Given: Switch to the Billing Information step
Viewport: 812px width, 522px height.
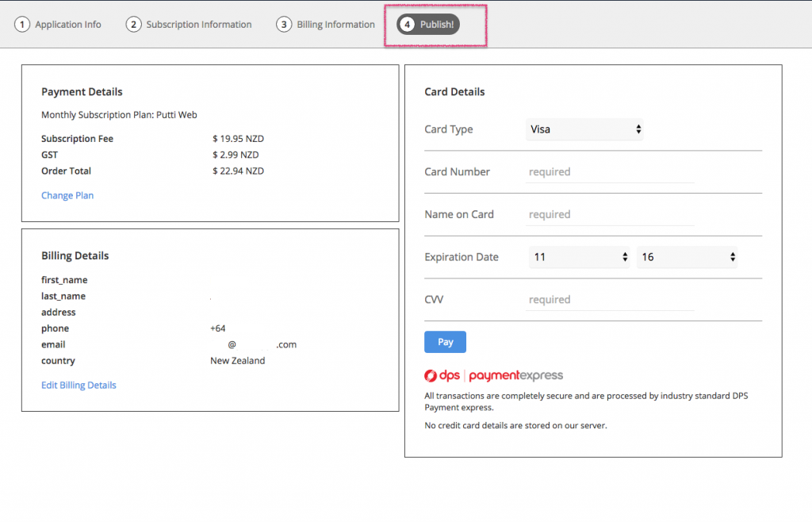Looking at the screenshot, I should (x=335, y=25).
